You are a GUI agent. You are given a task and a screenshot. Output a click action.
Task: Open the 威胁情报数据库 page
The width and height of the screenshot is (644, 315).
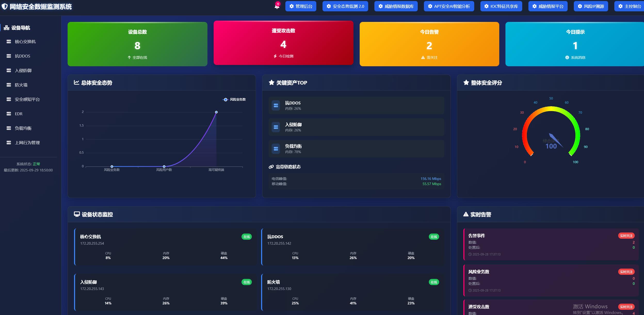(x=396, y=6)
